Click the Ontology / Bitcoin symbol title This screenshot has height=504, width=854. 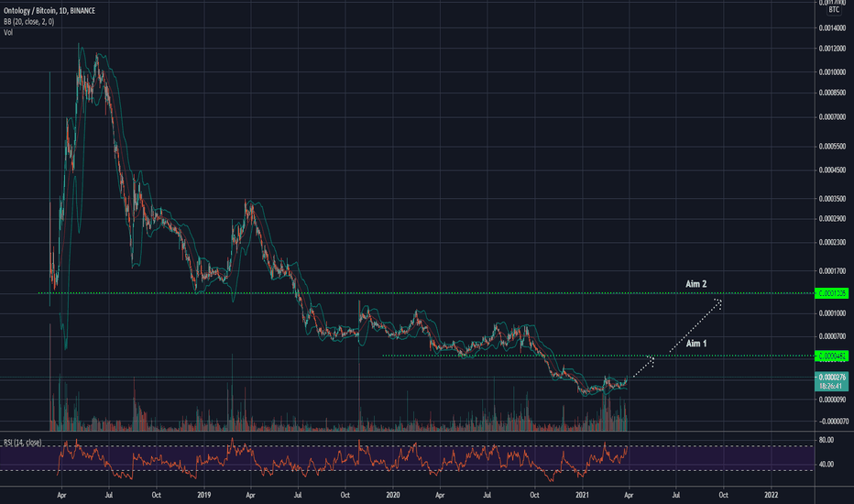click(49, 10)
